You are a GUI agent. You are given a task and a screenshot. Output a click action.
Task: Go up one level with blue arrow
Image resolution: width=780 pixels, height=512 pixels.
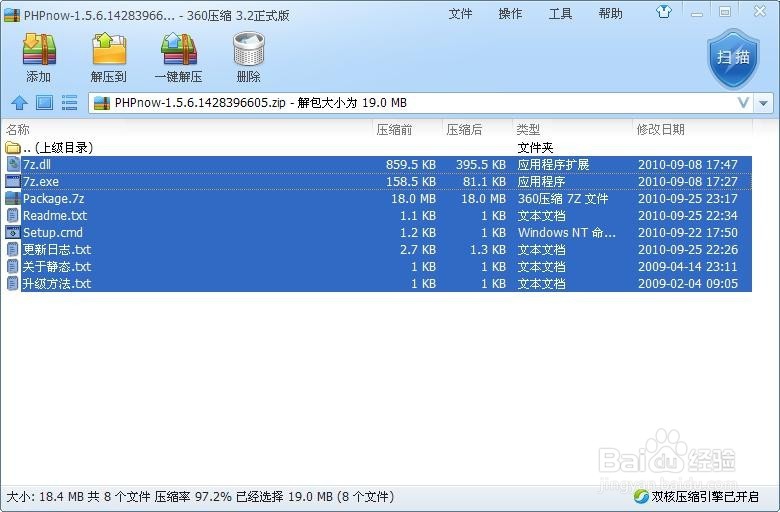coord(19,103)
